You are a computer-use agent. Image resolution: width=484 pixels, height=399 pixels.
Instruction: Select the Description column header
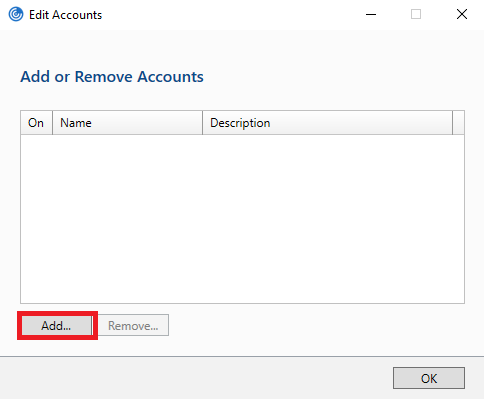327,123
